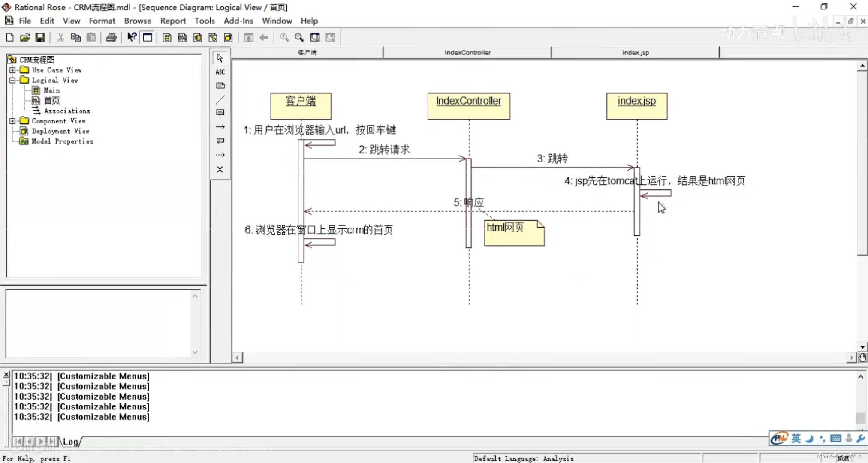
Task: Click the Cut scissors icon
Action: (60, 38)
